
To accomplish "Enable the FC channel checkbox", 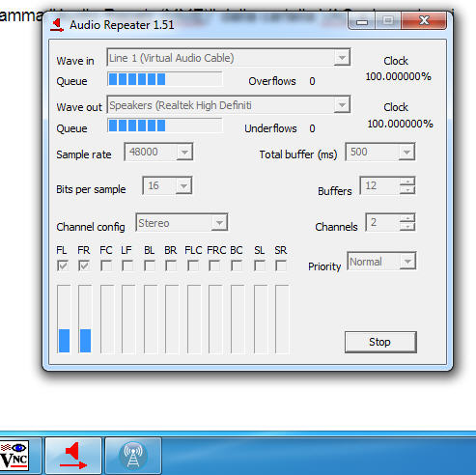I will click(x=106, y=265).
